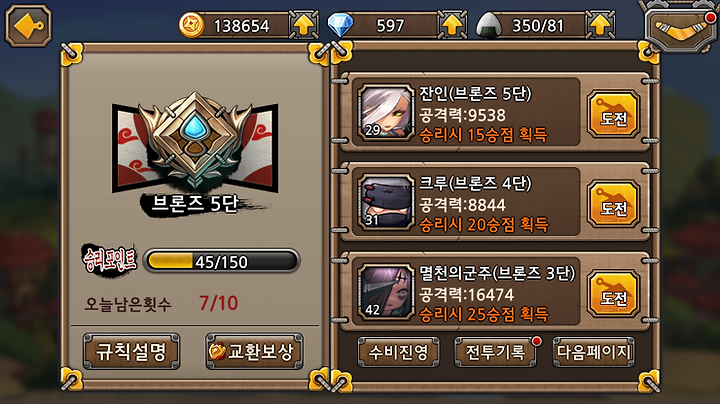Tap the back arrow button

(28, 25)
